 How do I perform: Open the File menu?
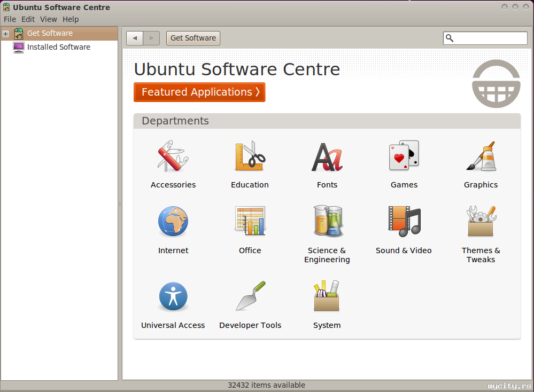click(10, 19)
